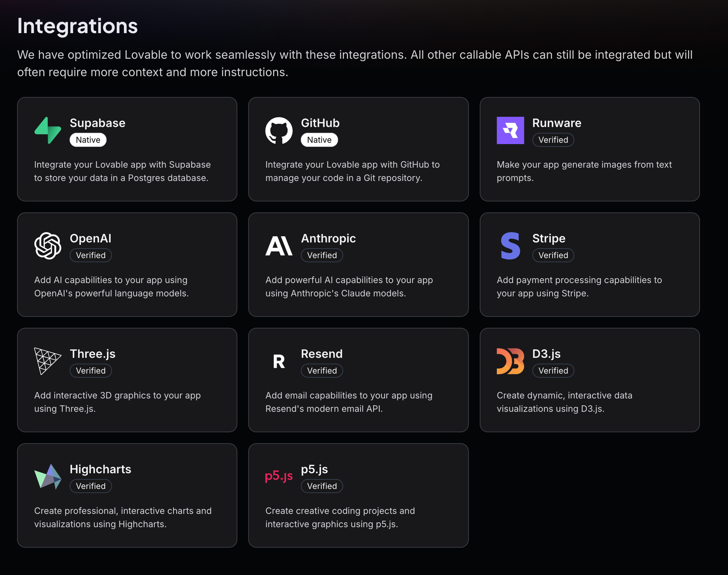Open the Highcharts integration title

[x=100, y=469]
